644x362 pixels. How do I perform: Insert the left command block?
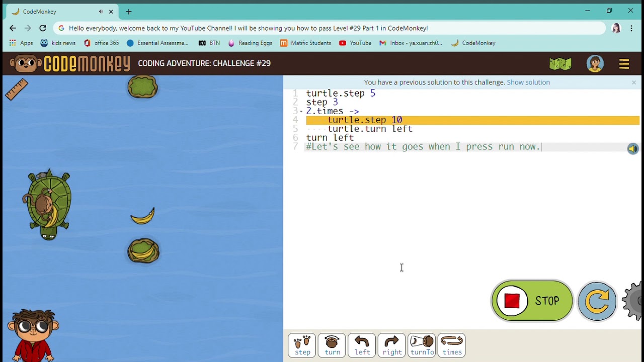pos(362,345)
